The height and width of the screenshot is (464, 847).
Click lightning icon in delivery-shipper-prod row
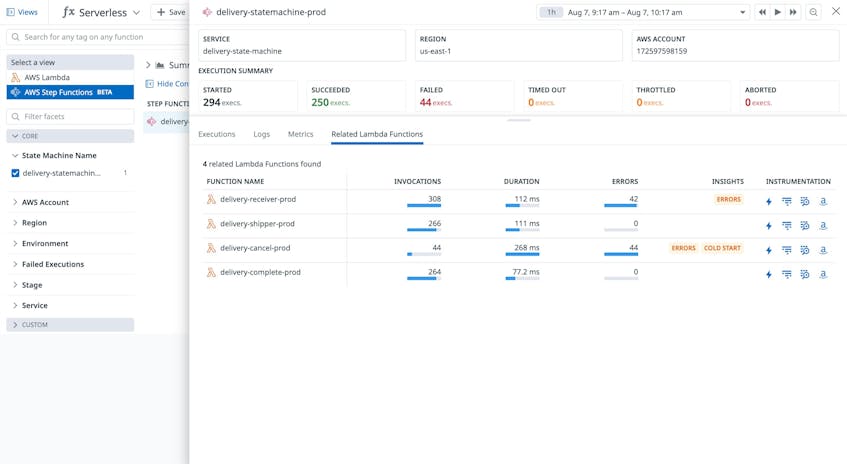point(769,226)
